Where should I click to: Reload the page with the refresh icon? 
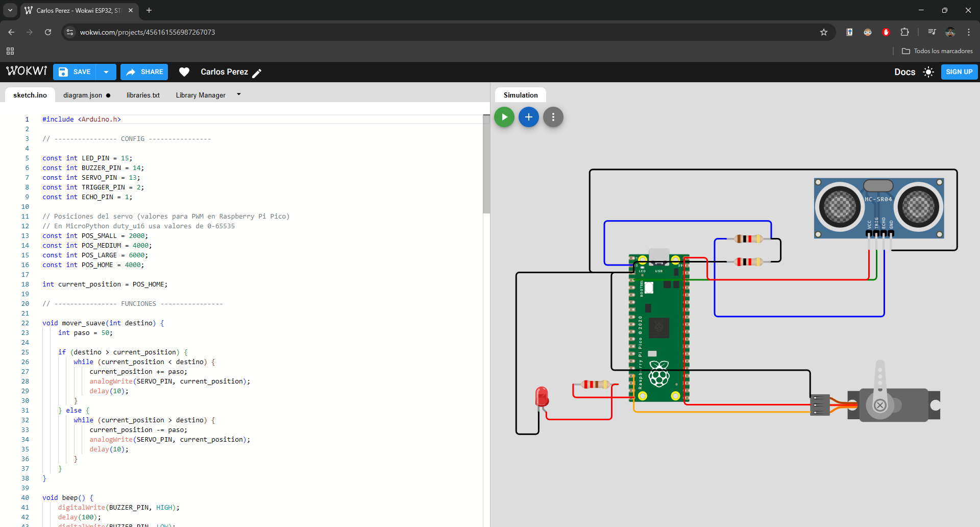click(47, 32)
